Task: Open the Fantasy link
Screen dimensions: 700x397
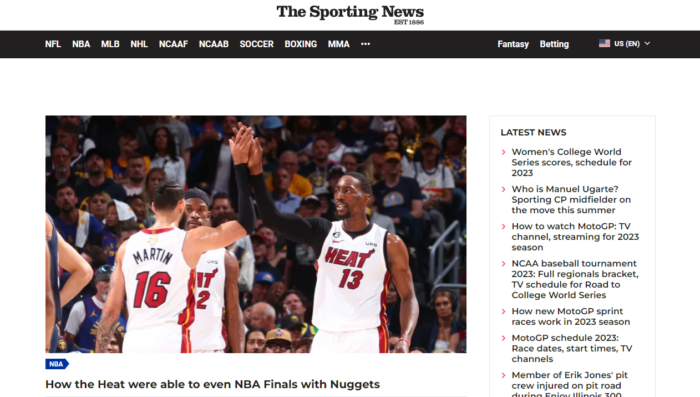Action: (513, 44)
